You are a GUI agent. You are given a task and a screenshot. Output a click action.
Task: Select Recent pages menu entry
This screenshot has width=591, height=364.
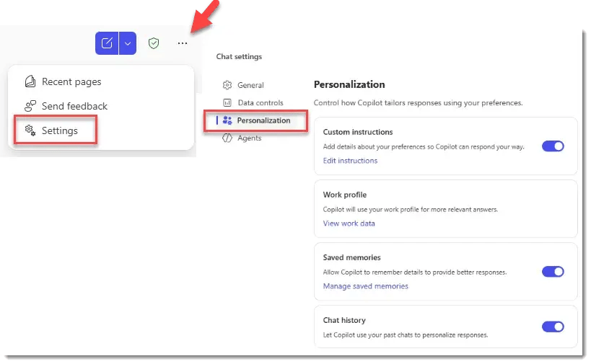point(71,81)
